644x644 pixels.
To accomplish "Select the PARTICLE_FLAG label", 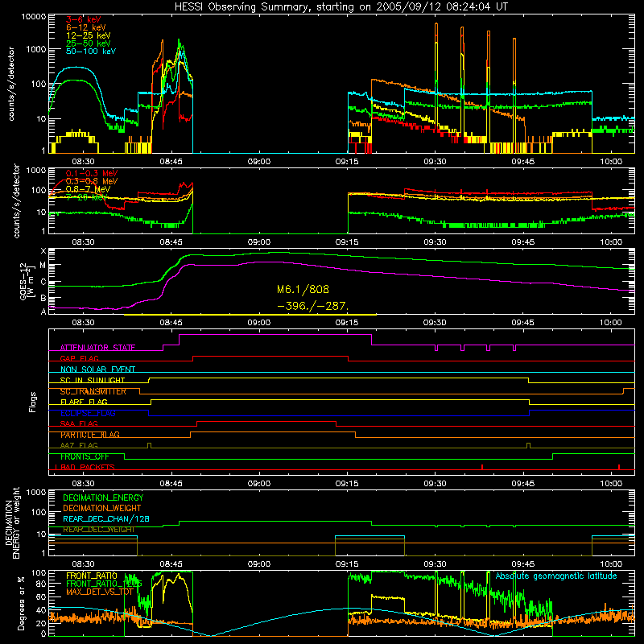I will pyautogui.click(x=90, y=435).
